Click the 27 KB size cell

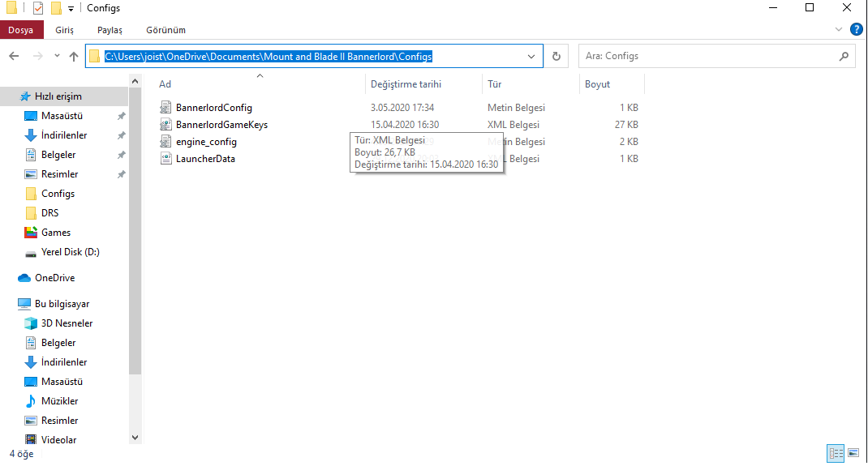[626, 124]
